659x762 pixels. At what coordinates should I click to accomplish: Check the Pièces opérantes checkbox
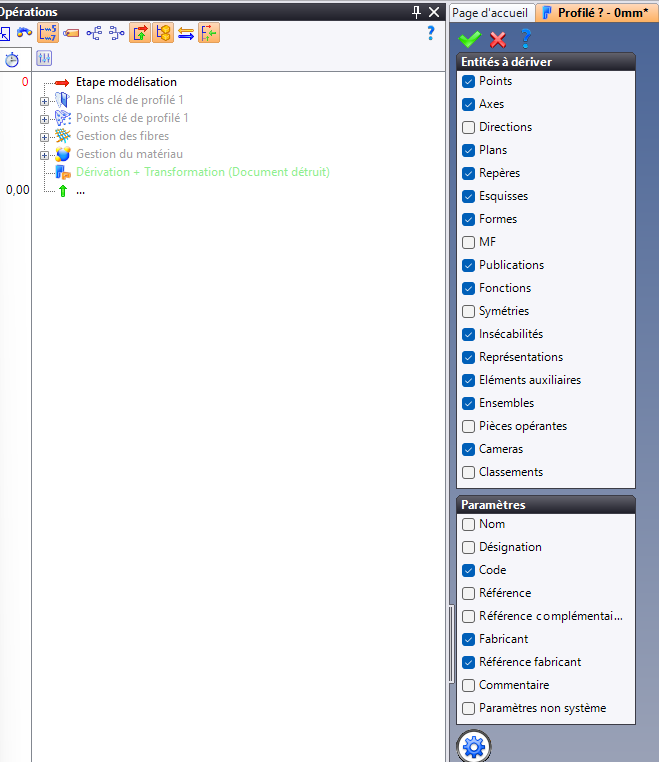pos(468,426)
